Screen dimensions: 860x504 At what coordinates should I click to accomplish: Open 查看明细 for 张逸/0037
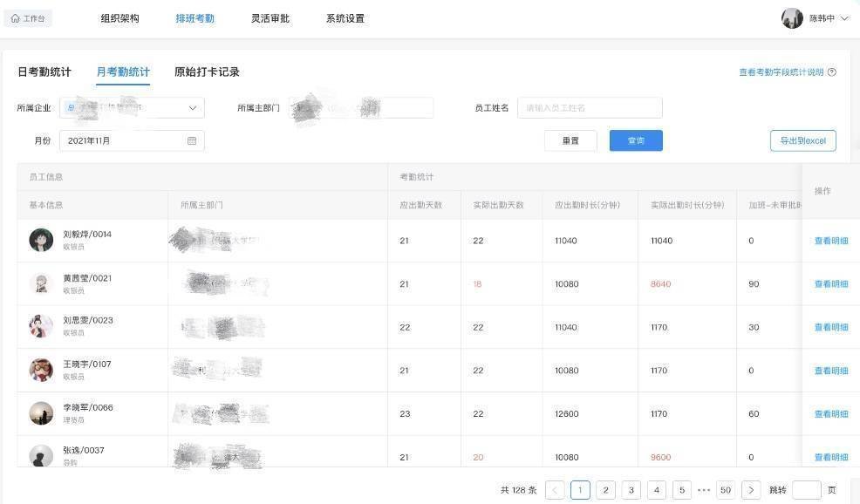click(x=831, y=457)
